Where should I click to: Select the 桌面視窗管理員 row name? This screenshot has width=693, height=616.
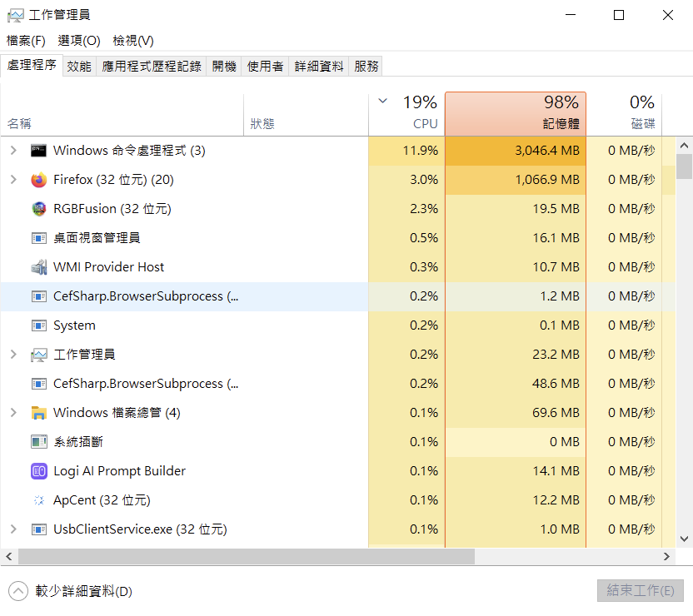97,238
